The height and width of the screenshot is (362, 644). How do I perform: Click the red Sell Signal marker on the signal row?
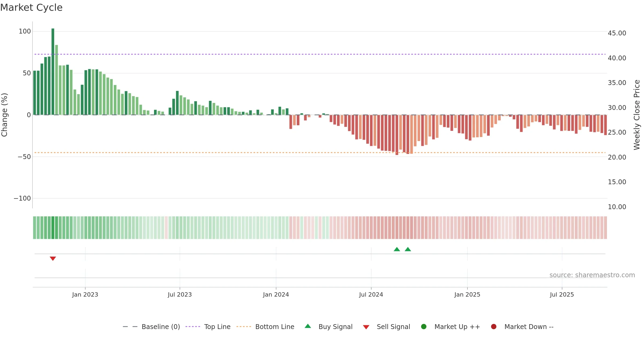(53, 258)
